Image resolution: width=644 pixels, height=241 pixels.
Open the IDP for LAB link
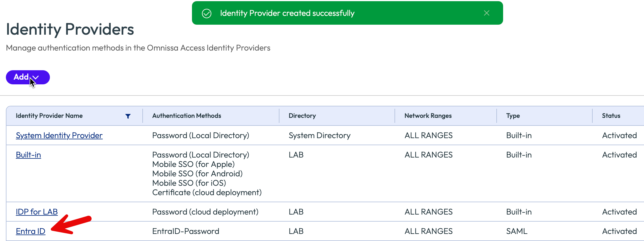pyautogui.click(x=37, y=212)
